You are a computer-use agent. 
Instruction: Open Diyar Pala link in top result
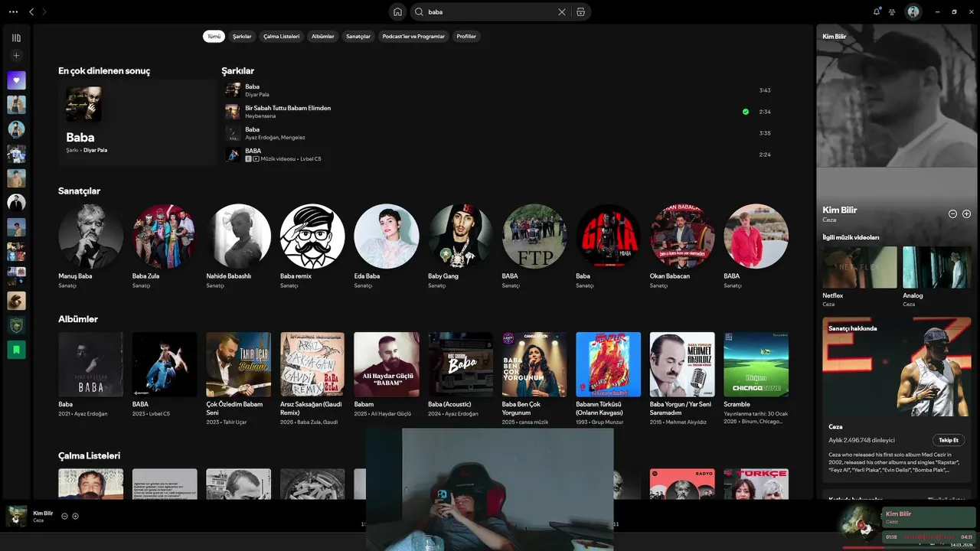(x=95, y=150)
